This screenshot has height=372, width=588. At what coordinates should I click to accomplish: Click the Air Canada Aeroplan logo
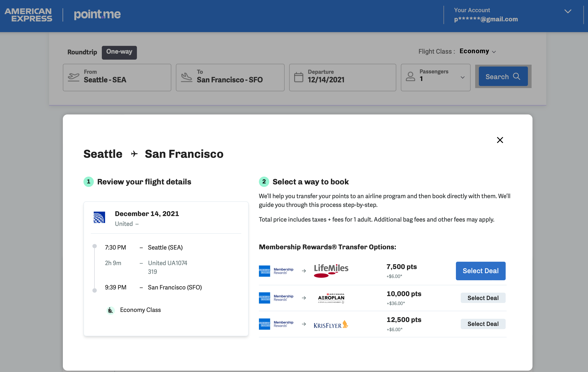tap(331, 298)
